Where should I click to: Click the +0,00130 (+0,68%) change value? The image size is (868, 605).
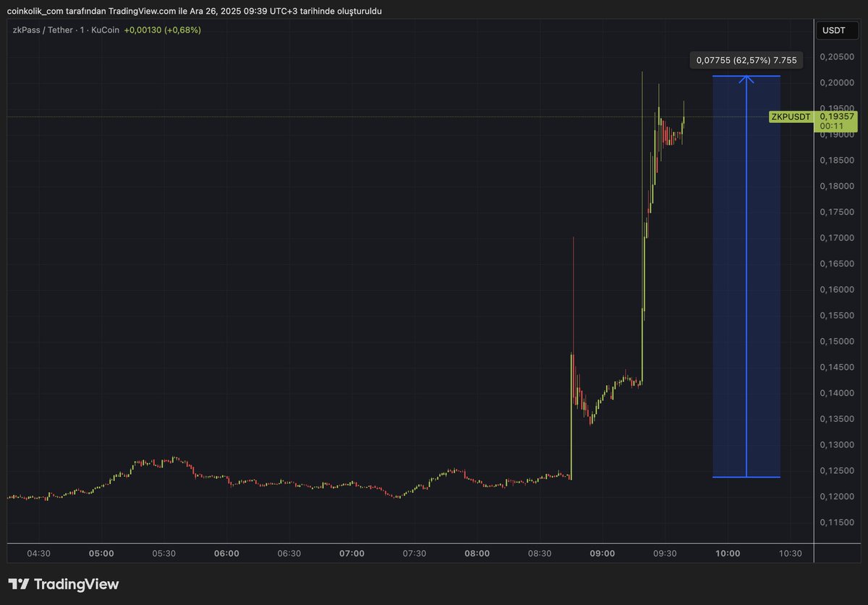163,30
